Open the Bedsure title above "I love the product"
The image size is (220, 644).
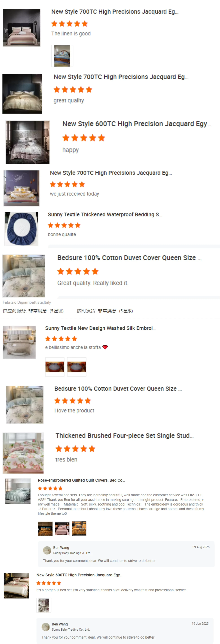coord(118,389)
